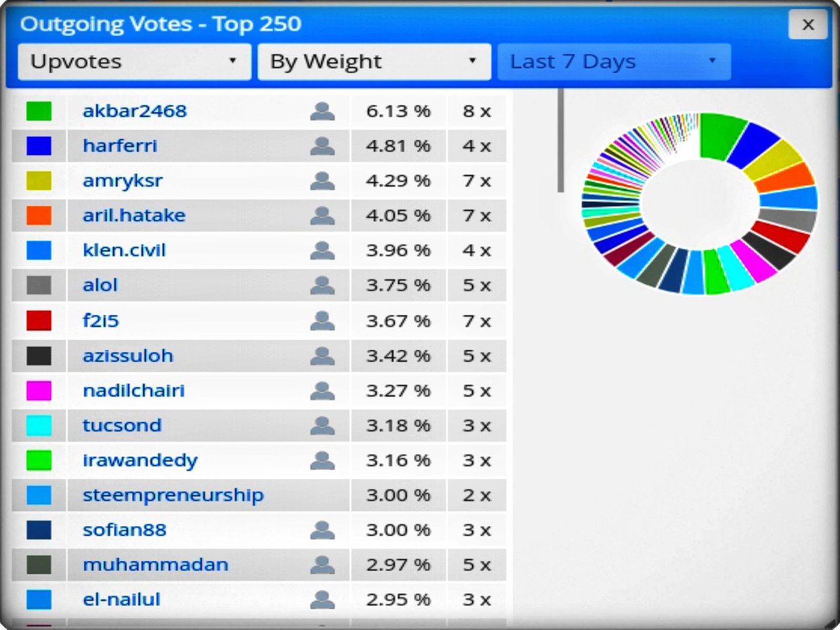
Task: Expand the By Weight sorting dropdown
Action: click(374, 62)
